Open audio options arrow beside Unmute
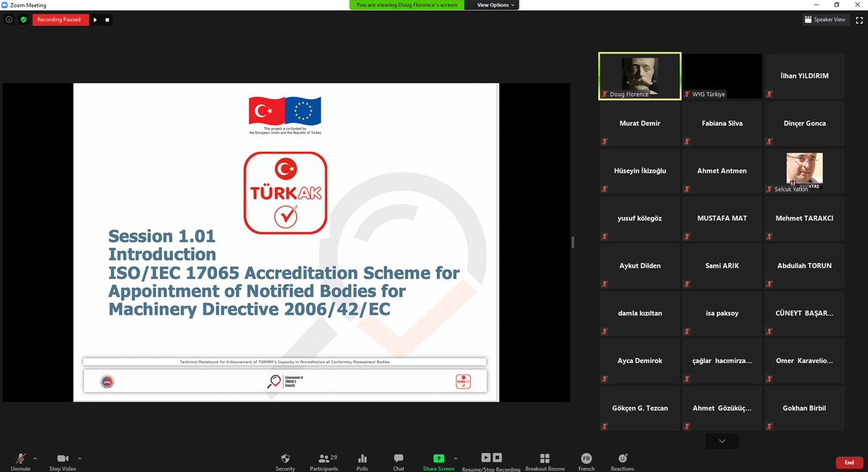The image size is (868, 472). (x=35, y=458)
